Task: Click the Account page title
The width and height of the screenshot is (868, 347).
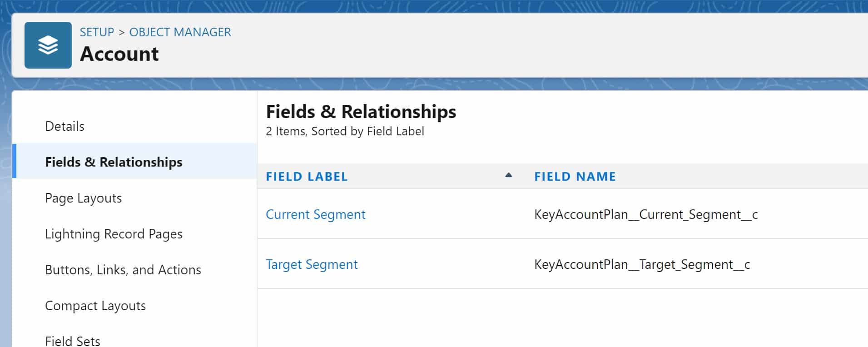Action: point(119,54)
